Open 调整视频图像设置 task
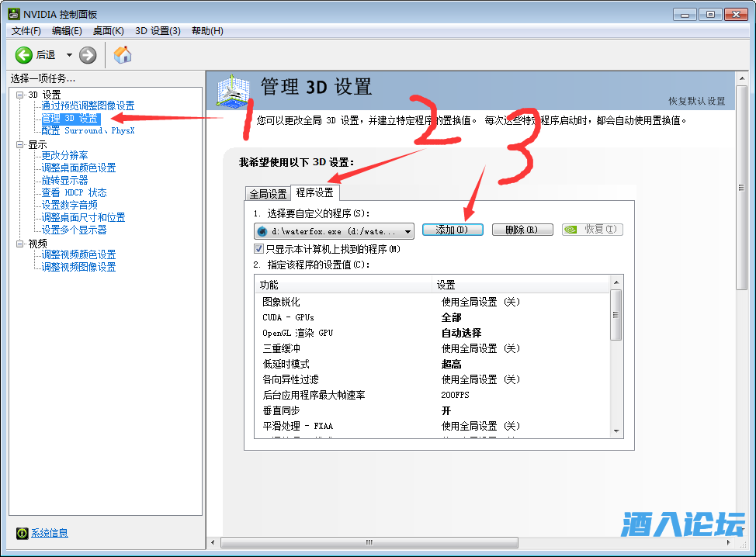756x557 pixels. pos(78,267)
